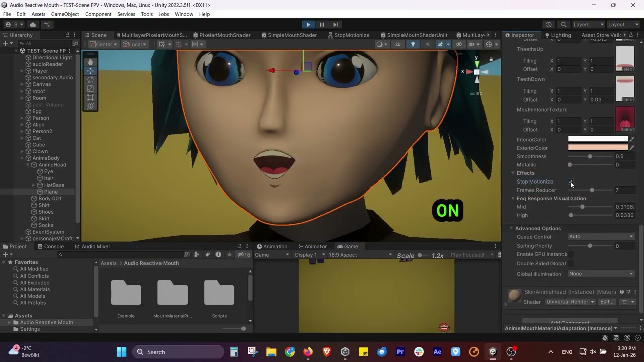This screenshot has height=362, width=644.
Task: Select the Rect tool in Scene
Action: 90,97
